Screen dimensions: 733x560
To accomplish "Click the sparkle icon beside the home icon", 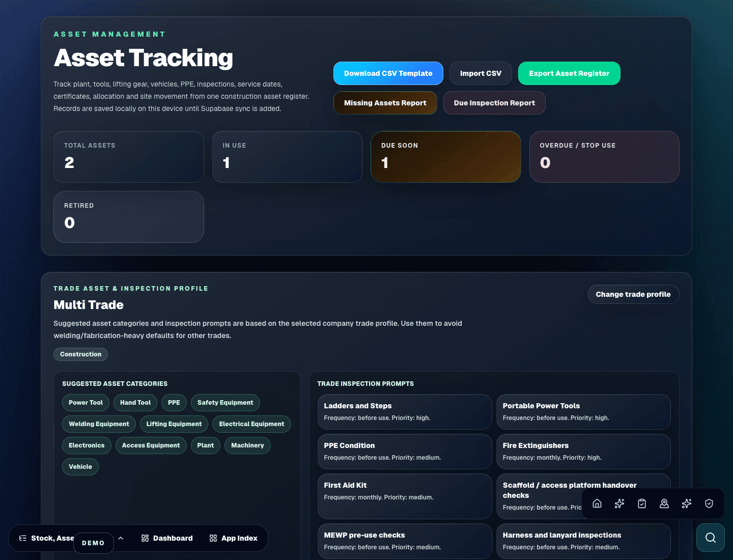I will coord(619,503).
